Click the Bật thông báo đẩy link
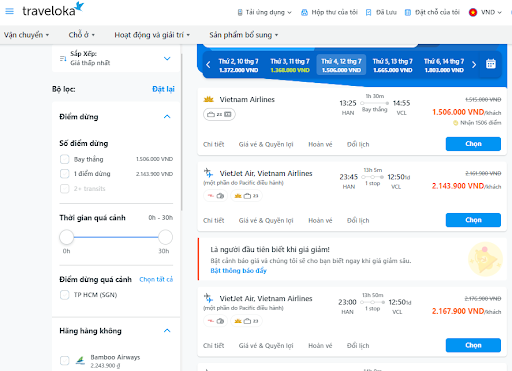 [239, 271]
